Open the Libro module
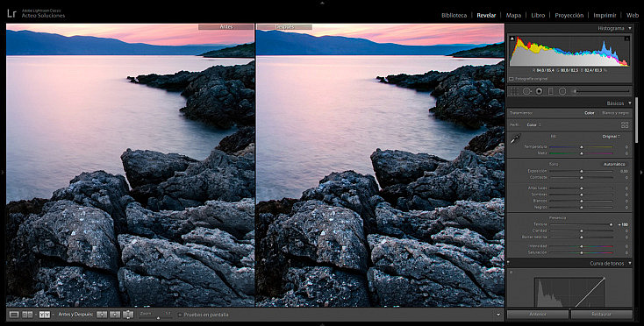Image resolution: width=644 pixels, height=326 pixels. tap(538, 15)
